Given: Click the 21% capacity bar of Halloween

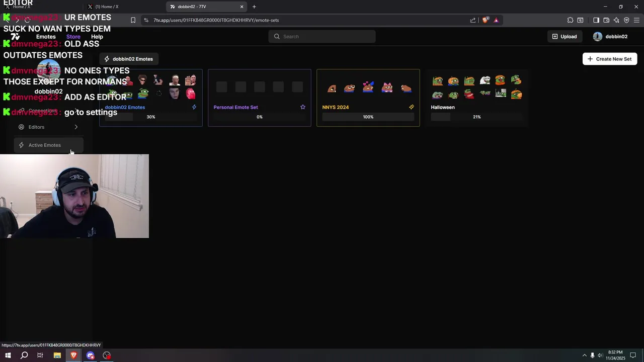Looking at the screenshot, I should tap(477, 117).
